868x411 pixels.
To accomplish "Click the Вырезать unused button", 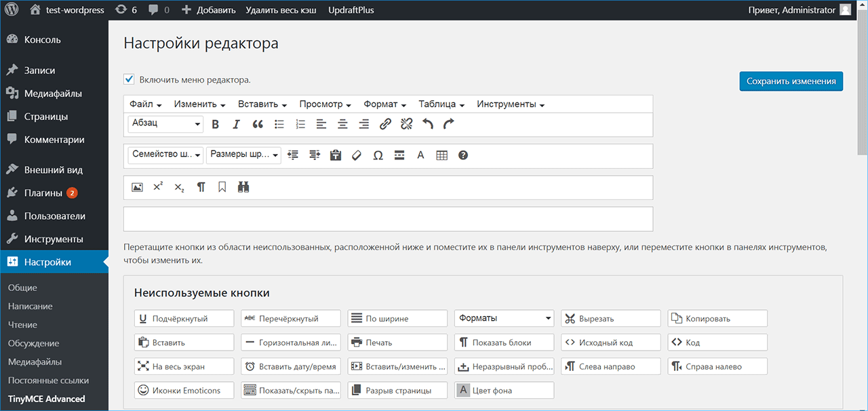I will [x=610, y=318].
